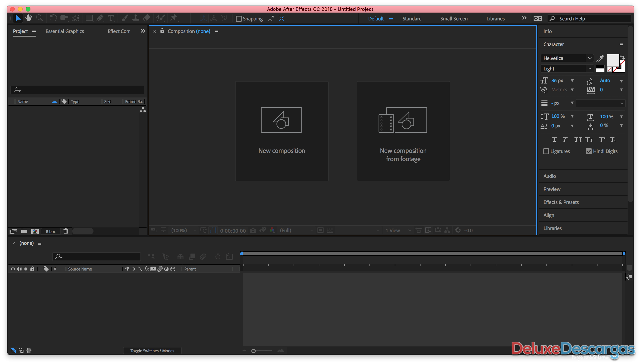Swap fill and stroke colors arrow

click(x=623, y=57)
